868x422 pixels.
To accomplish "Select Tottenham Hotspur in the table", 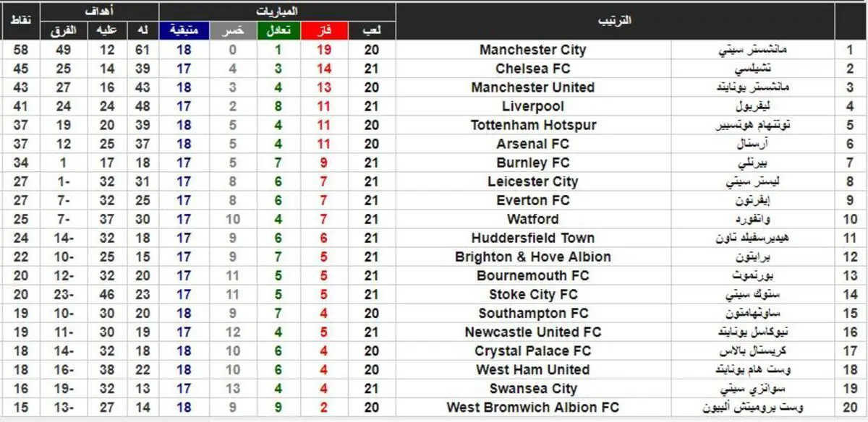I will point(533,125).
